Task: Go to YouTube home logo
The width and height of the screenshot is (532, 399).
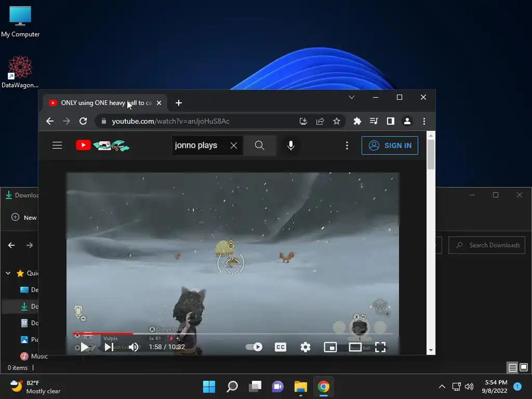Action: tap(102, 145)
